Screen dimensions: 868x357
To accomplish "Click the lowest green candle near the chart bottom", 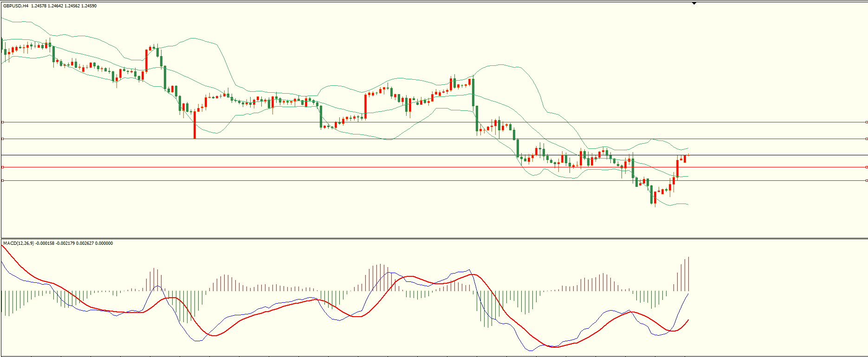I will 651,195.
